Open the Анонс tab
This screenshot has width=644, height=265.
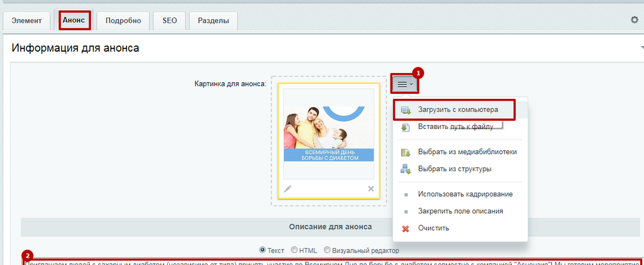coord(74,20)
